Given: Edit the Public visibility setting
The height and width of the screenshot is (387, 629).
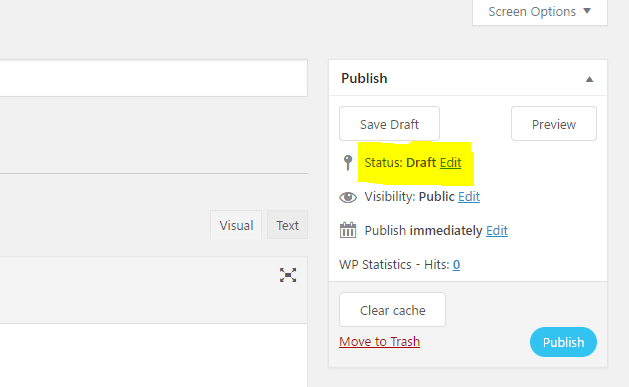Looking at the screenshot, I should [469, 197].
